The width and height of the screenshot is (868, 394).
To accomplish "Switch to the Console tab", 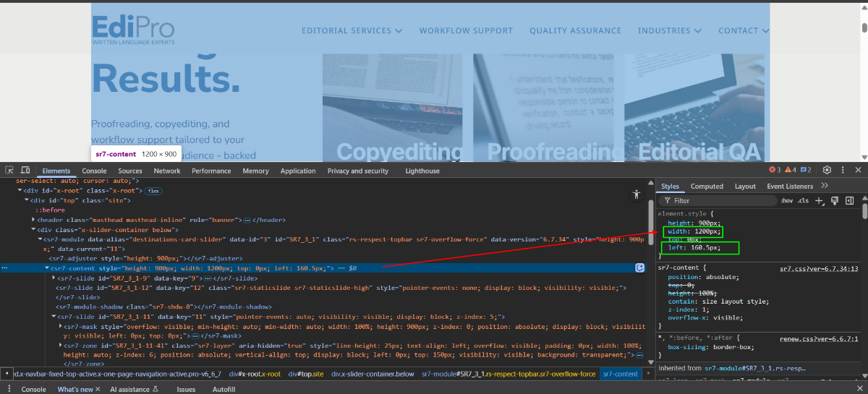I will click(x=94, y=171).
